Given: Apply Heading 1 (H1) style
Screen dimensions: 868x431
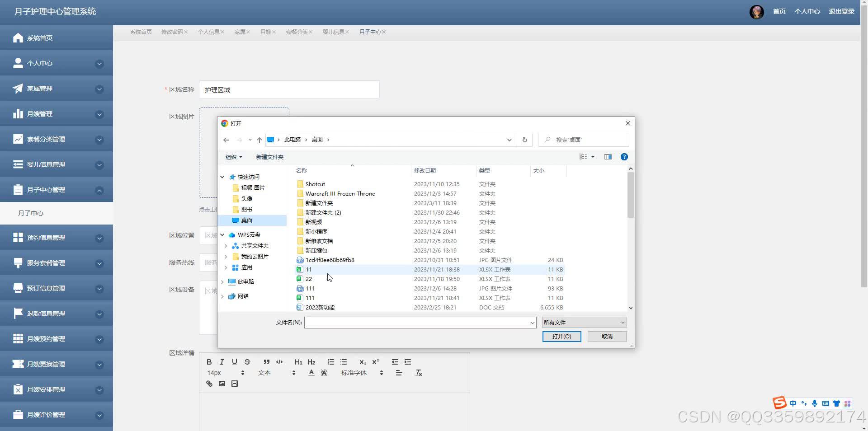Looking at the screenshot, I should pos(298,362).
